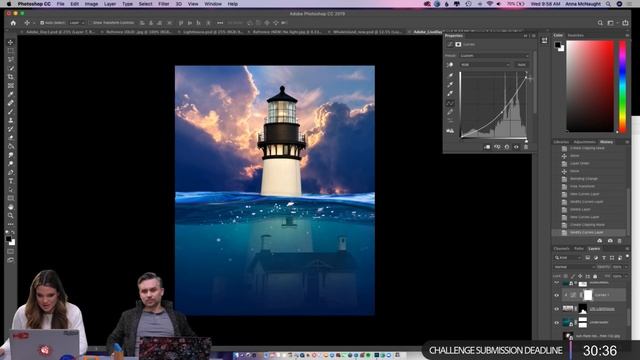Click the white point slider below Curves graph

coord(526,141)
